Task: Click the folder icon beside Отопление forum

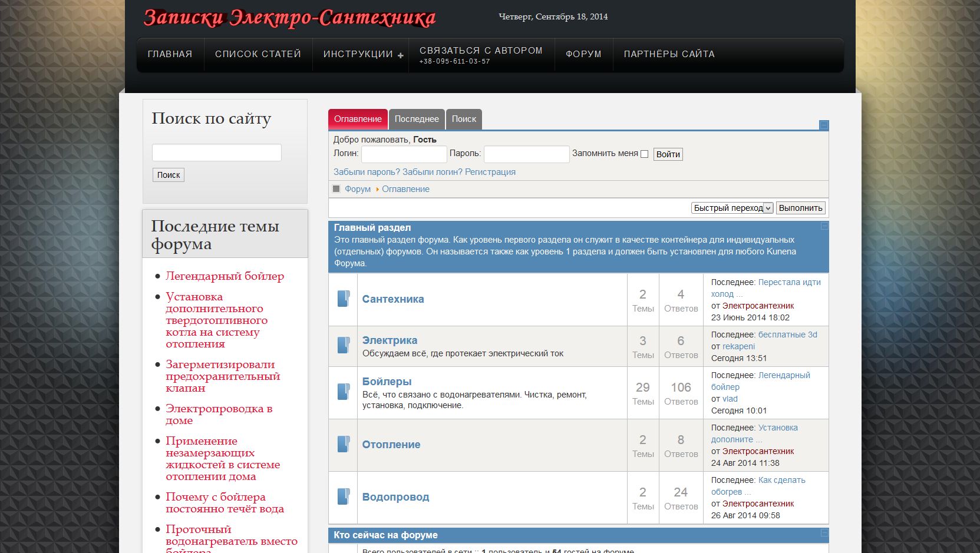Action: (343, 444)
